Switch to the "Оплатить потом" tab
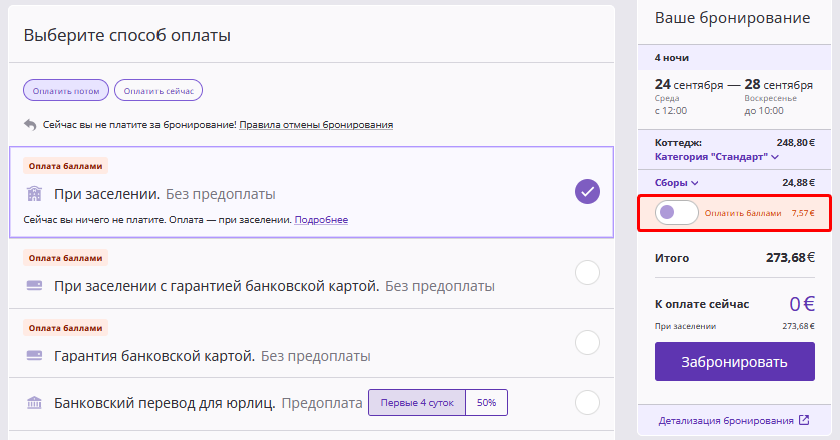This screenshot has height=440, width=840. coord(66,91)
